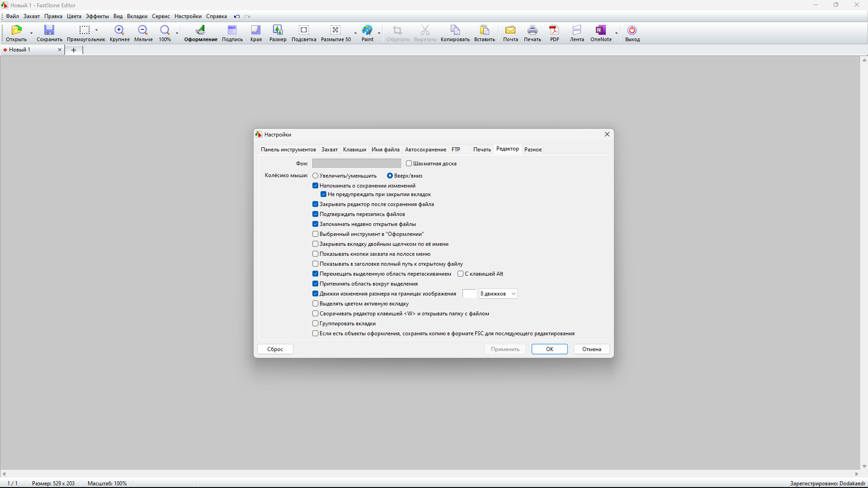This screenshot has width=868, height=488.
Task: Click the Выход (Exit) power icon
Action: [x=632, y=31]
